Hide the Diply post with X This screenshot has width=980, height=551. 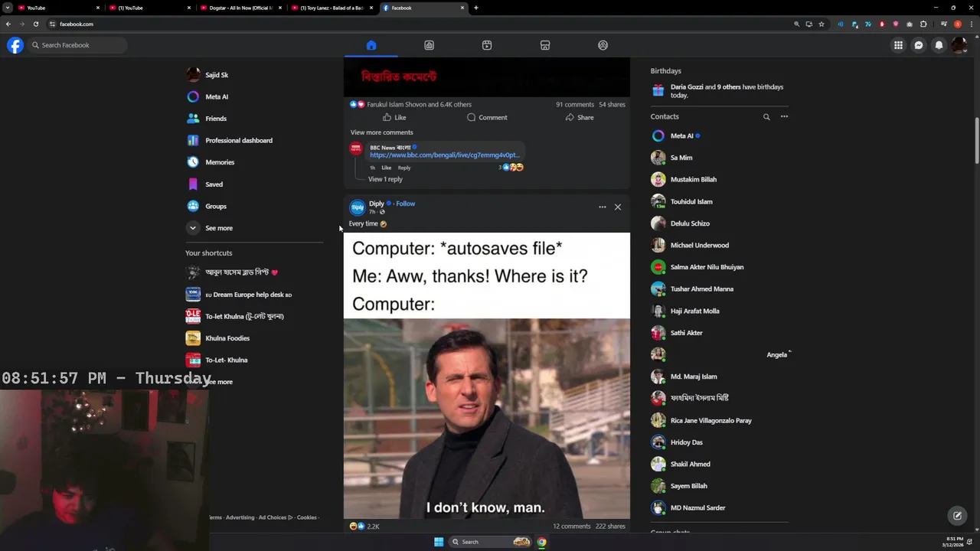(618, 207)
